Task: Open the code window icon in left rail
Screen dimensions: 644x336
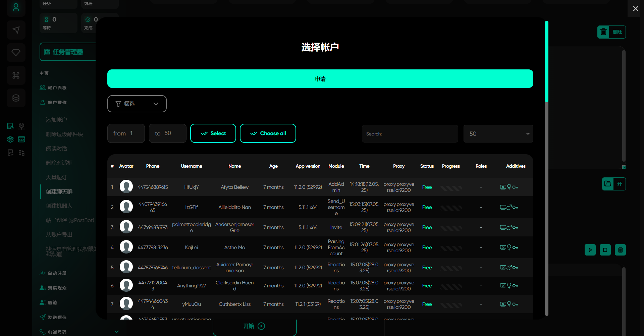Action: (x=21, y=139)
